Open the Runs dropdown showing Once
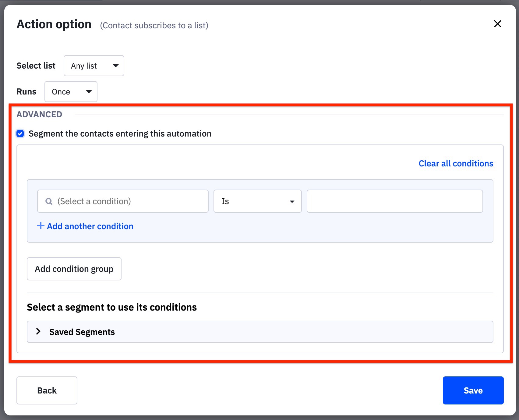Viewport: 519px width, 420px height. tap(71, 92)
